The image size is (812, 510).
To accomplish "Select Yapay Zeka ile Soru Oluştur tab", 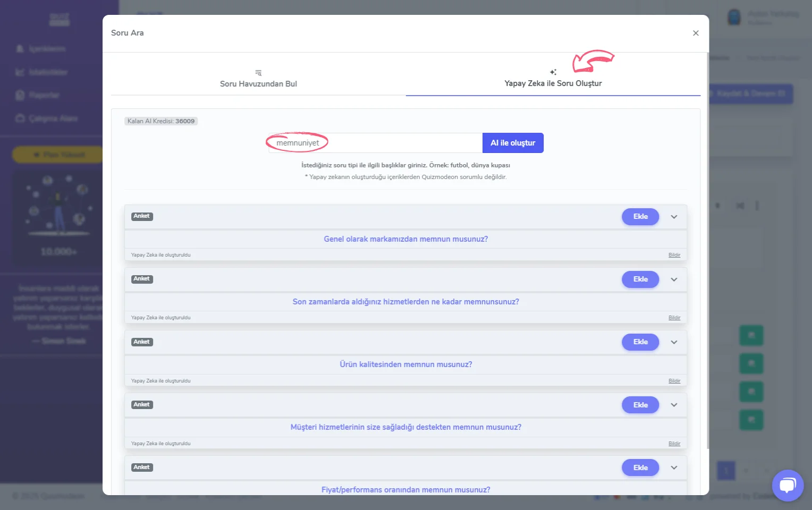I will pos(553,83).
